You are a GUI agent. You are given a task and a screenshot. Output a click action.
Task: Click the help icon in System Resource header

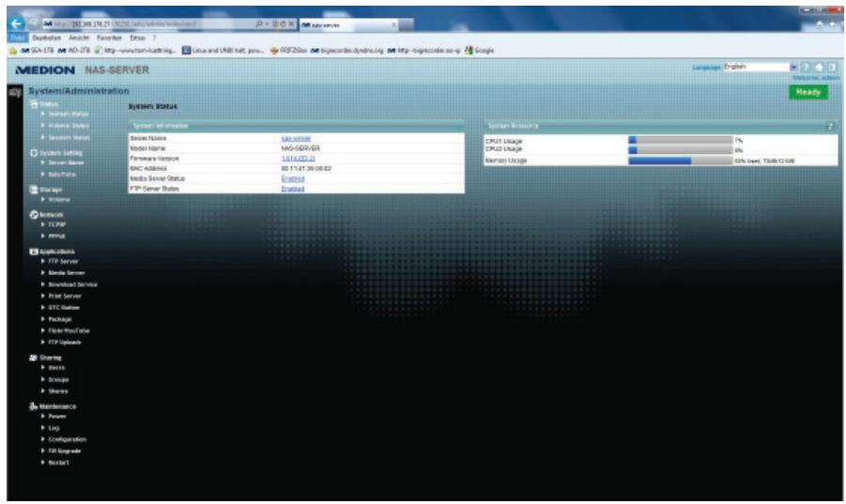tap(830, 126)
